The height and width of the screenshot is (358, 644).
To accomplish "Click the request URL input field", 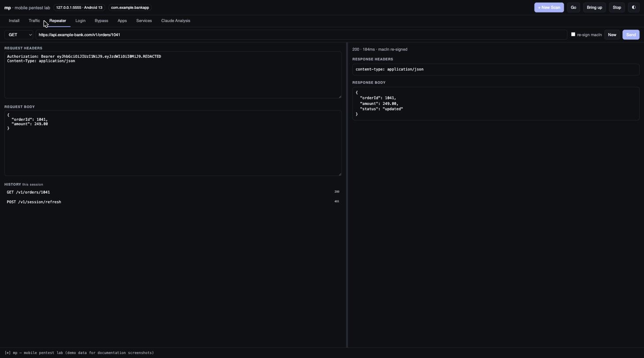I will (x=301, y=35).
